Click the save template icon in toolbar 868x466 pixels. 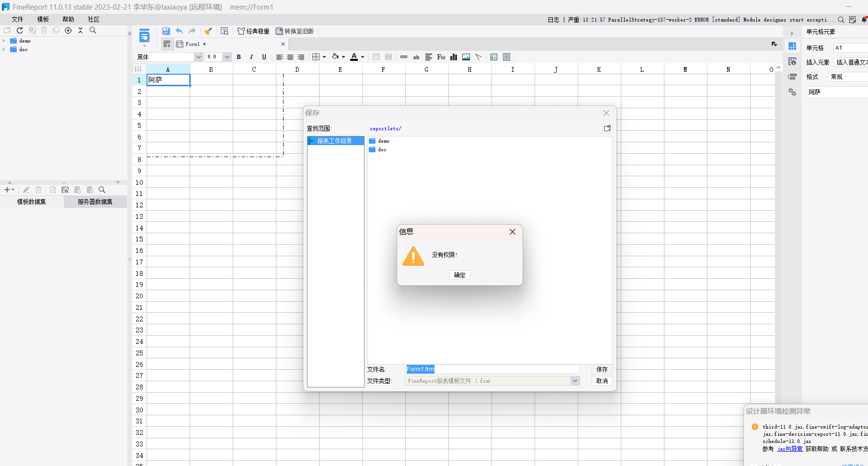coord(166,31)
